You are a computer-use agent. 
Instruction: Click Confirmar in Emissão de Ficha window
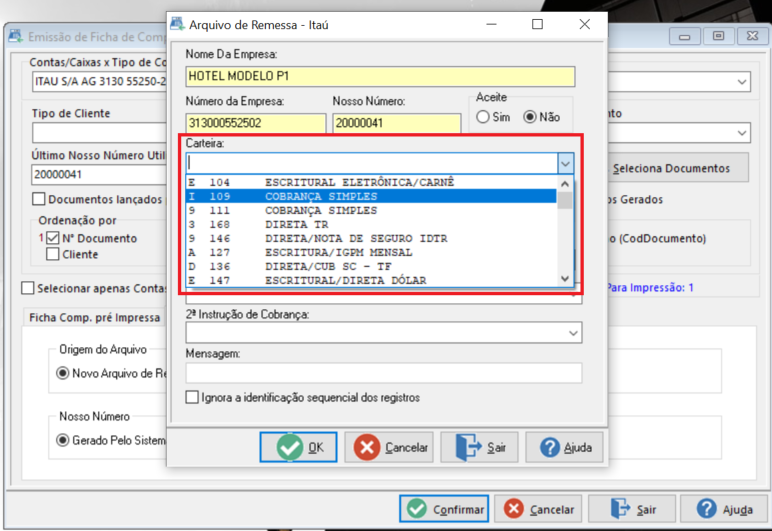pos(444,509)
